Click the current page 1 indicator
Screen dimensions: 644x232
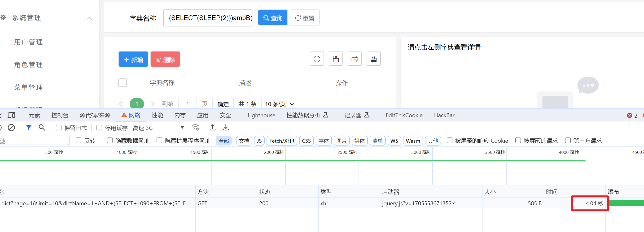point(137,104)
